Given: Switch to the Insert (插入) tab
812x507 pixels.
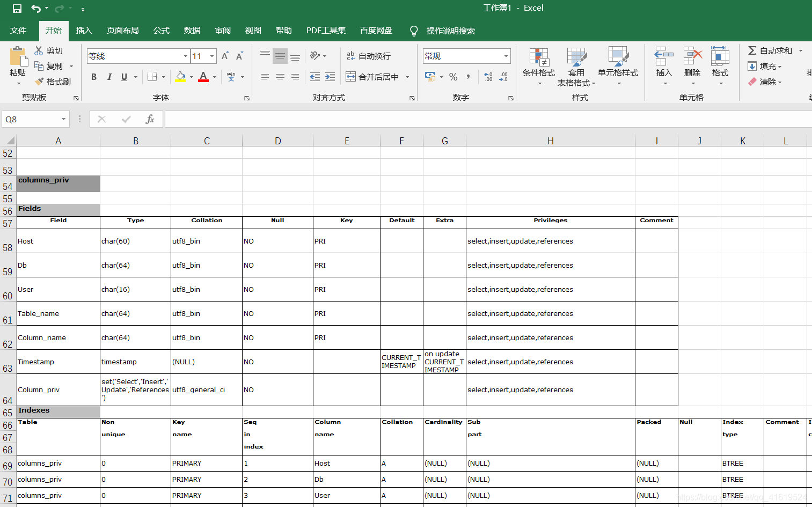Looking at the screenshot, I should pos(84,31).
